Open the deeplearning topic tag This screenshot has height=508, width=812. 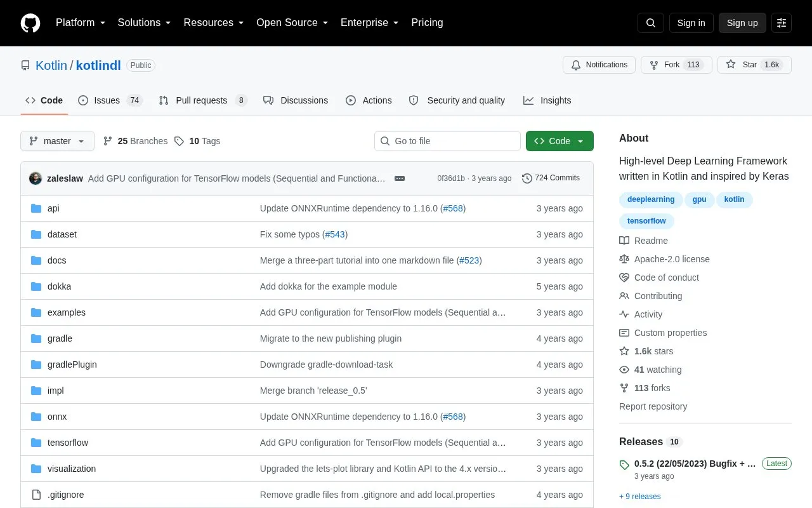point(651,199)
